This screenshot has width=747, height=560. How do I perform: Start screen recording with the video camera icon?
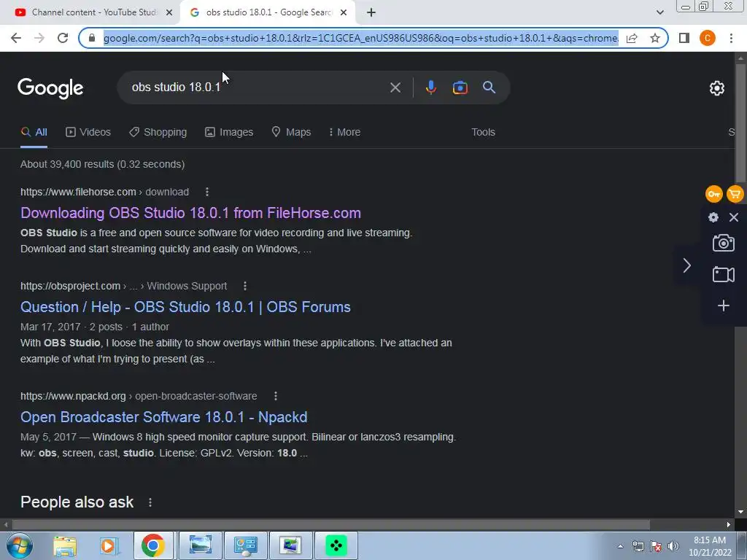723,274
